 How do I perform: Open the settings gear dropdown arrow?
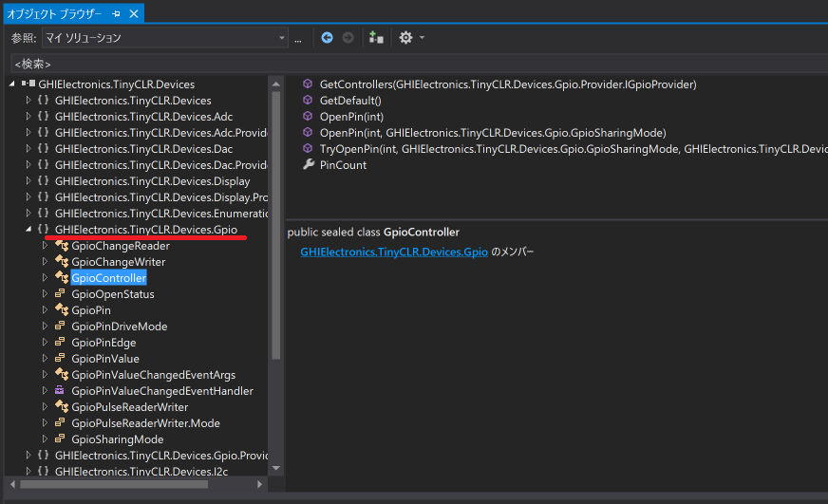tap(422, 37)
